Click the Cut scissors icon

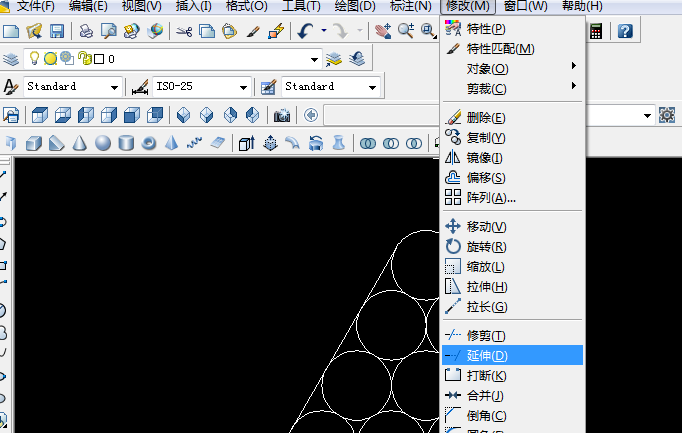tap(184, 31)
